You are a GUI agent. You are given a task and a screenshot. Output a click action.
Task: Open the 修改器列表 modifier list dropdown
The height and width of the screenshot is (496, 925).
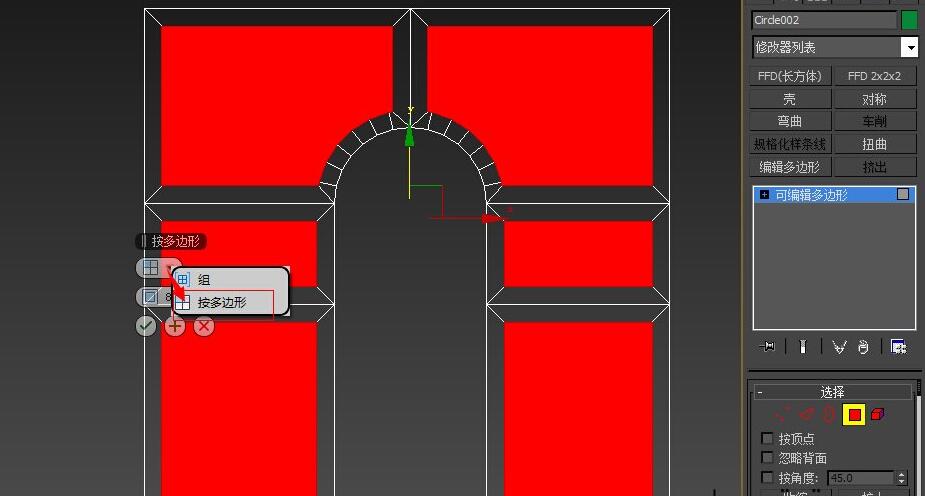point(834,47)
